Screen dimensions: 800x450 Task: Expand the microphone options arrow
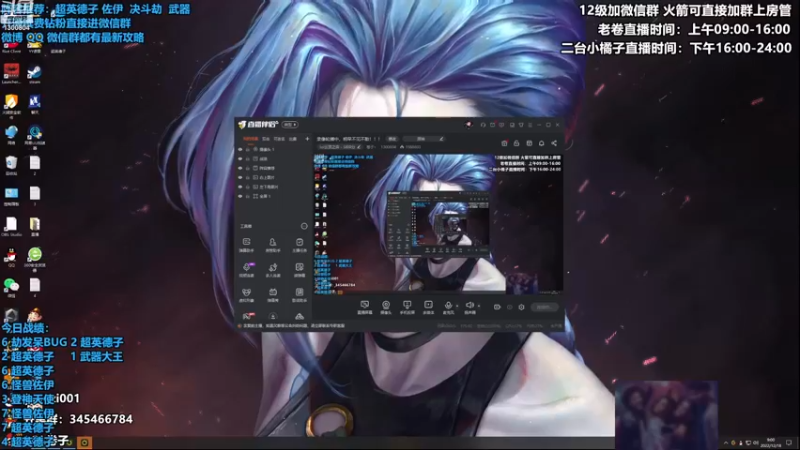click(x=457, y=306)
